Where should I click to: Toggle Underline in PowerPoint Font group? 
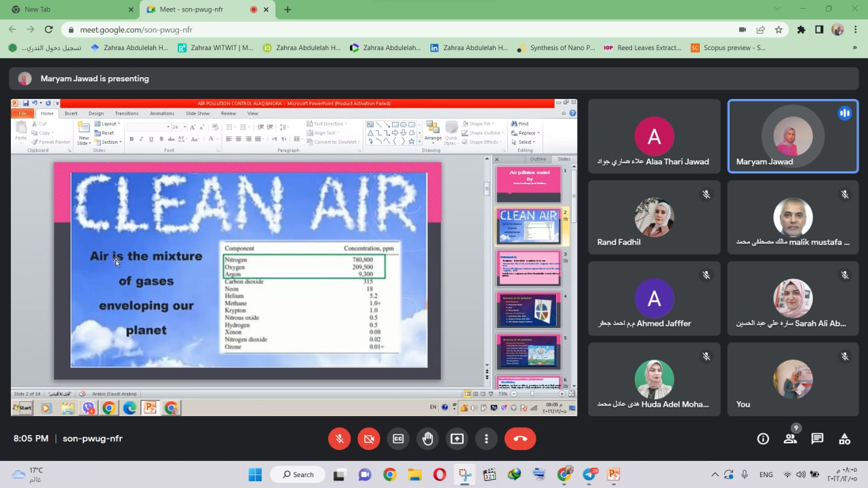point(151,139)
